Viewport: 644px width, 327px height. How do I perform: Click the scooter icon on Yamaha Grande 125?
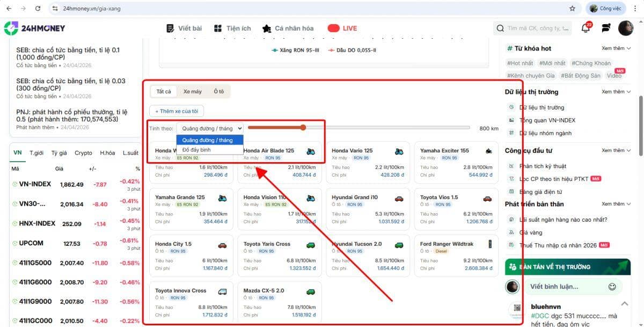[x=222, y=198]
